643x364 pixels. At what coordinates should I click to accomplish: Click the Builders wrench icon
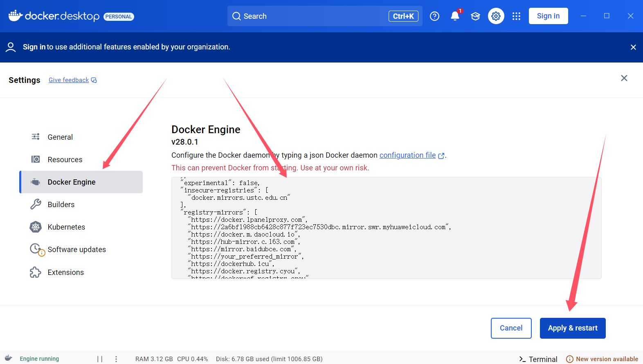(36, 204)
